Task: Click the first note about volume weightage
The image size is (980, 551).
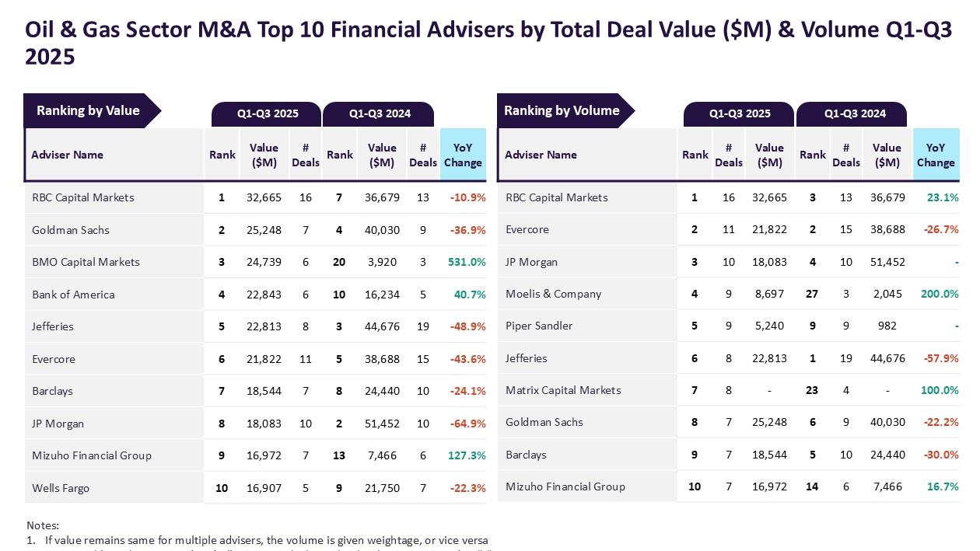Action: (x=266, y=540)
